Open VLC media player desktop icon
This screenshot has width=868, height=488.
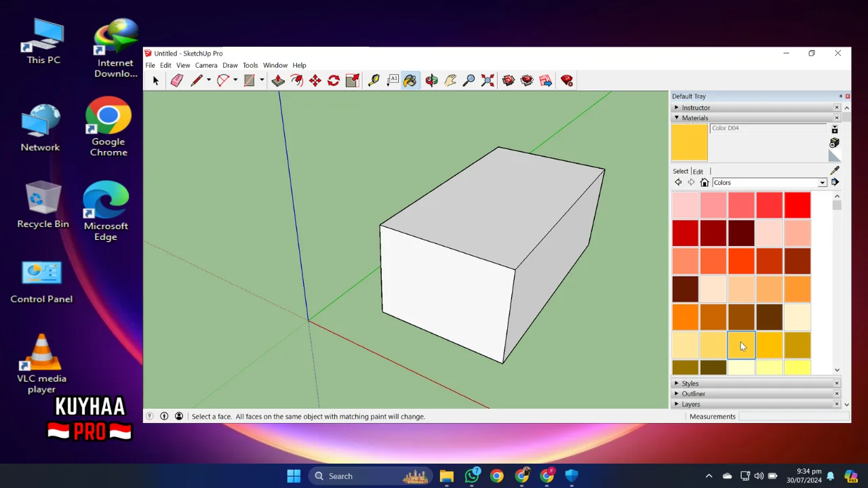[x=41, y=363]
